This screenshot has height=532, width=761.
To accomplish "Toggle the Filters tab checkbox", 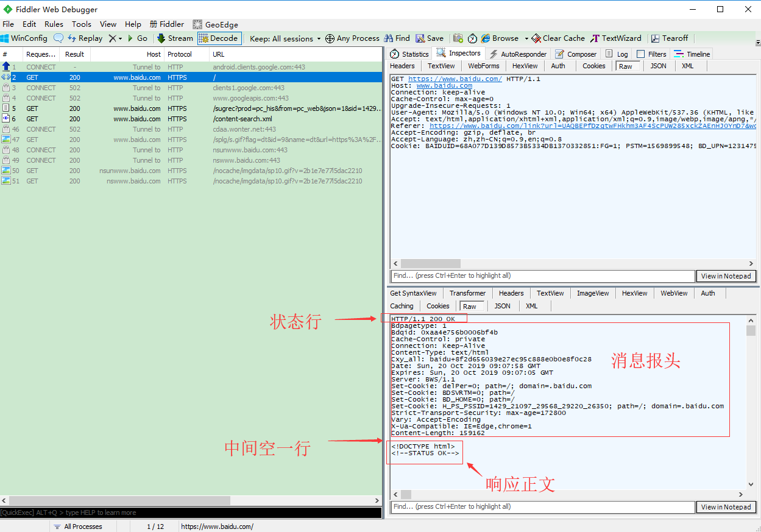I will click(640, 54).
